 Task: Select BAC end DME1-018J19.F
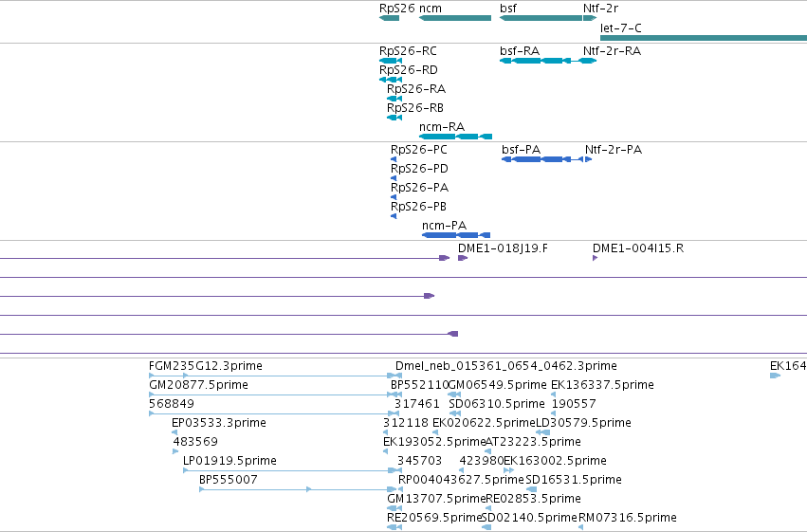click(503, 248)
